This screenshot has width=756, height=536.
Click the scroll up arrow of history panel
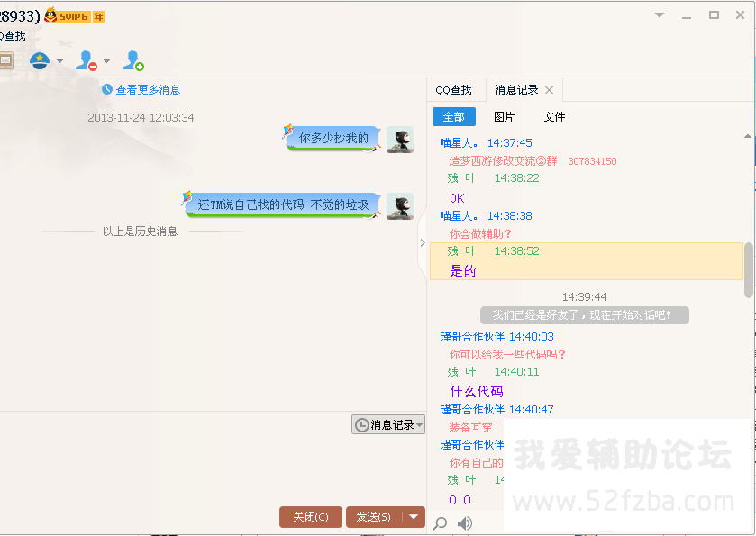click(x=748, y=136)
